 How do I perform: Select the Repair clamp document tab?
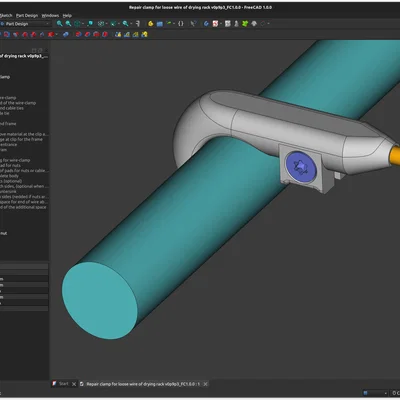tap(140, 384)
